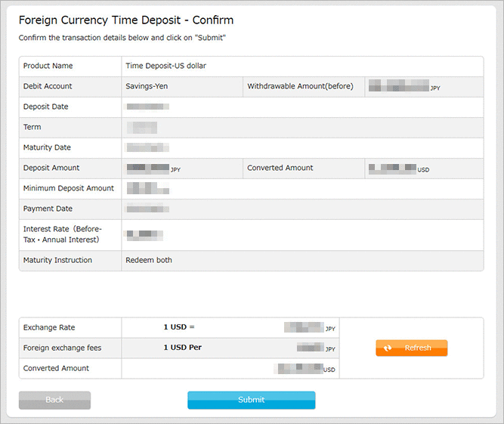Select the 'Time Deposit-US dollar' product value
504x424 pixels.
click(x=165, y=66)
